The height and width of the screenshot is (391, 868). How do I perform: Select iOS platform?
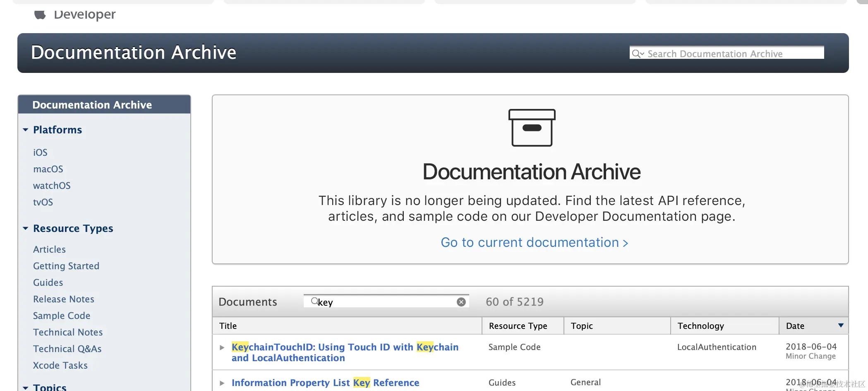(40, 152)
